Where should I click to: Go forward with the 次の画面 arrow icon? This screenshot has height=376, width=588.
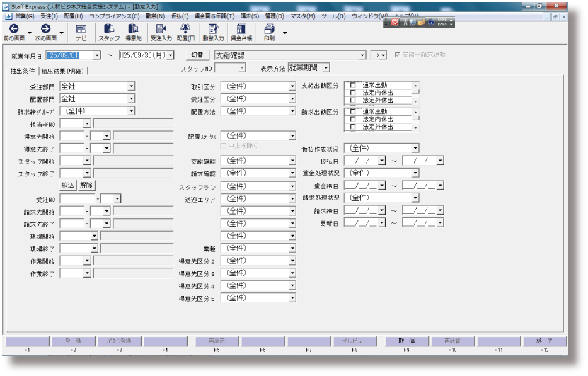coord(46,28)
